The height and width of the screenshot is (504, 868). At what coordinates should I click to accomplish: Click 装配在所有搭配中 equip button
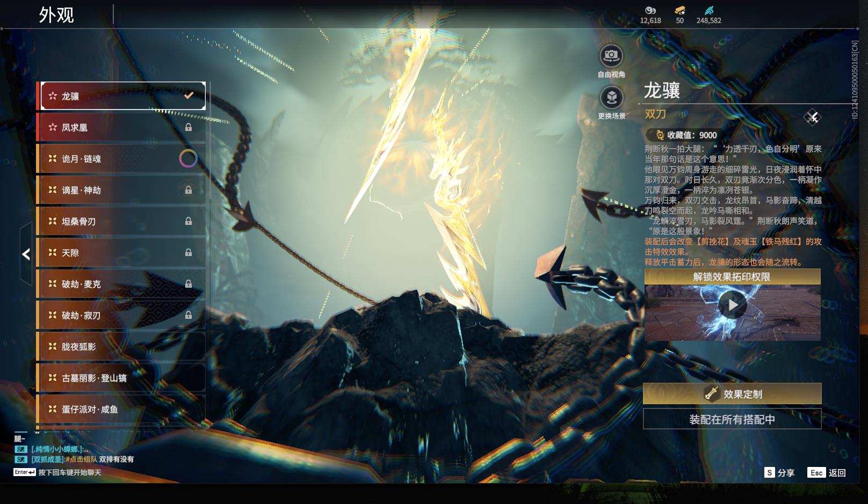(732, 419)
